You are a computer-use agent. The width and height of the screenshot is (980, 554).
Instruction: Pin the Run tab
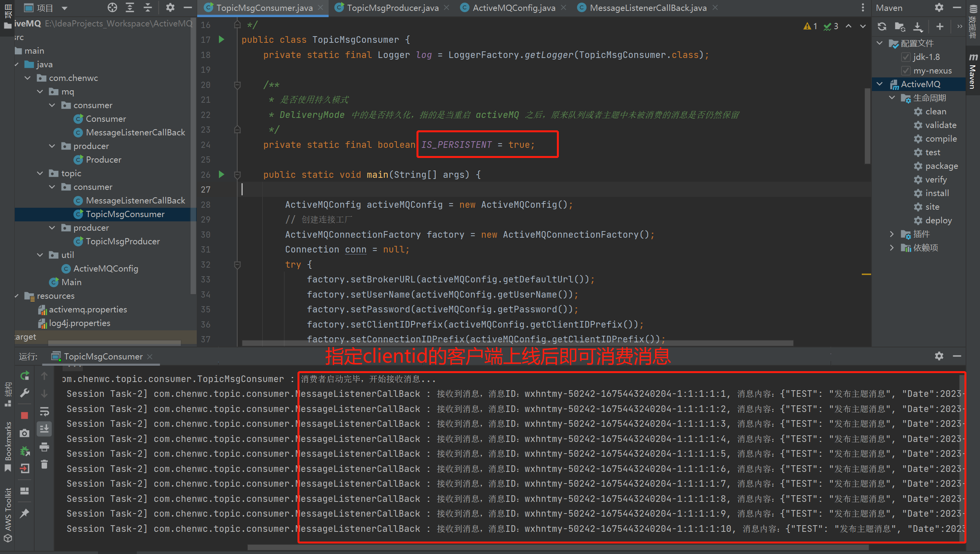[x=24, y=514]
